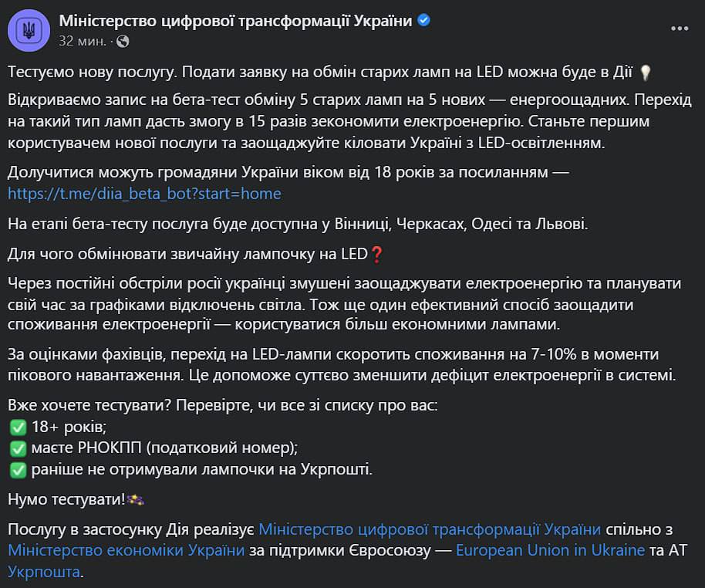Open the ministry mention link after 'Дія реалізує'
Viewport: 705px width, 588px height.
pyautogui.click(x=430, y=529)
